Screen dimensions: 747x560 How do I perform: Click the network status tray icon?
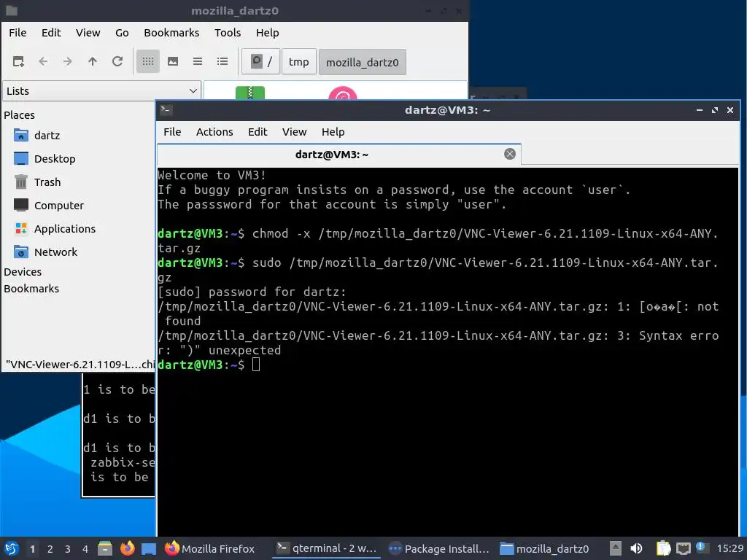[683, 548]
